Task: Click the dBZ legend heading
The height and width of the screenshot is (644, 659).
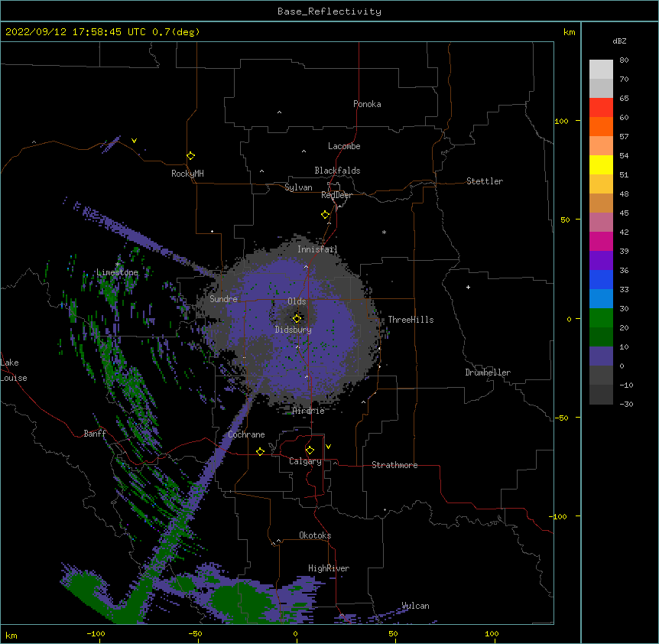Action: 619,41
